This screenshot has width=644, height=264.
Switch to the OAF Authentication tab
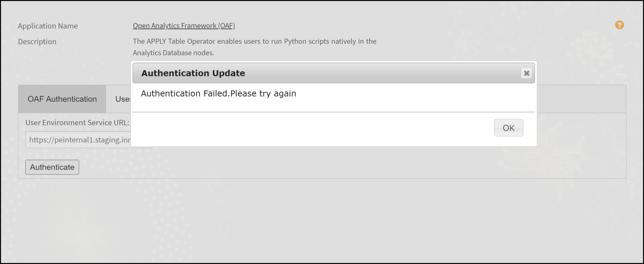62,99
